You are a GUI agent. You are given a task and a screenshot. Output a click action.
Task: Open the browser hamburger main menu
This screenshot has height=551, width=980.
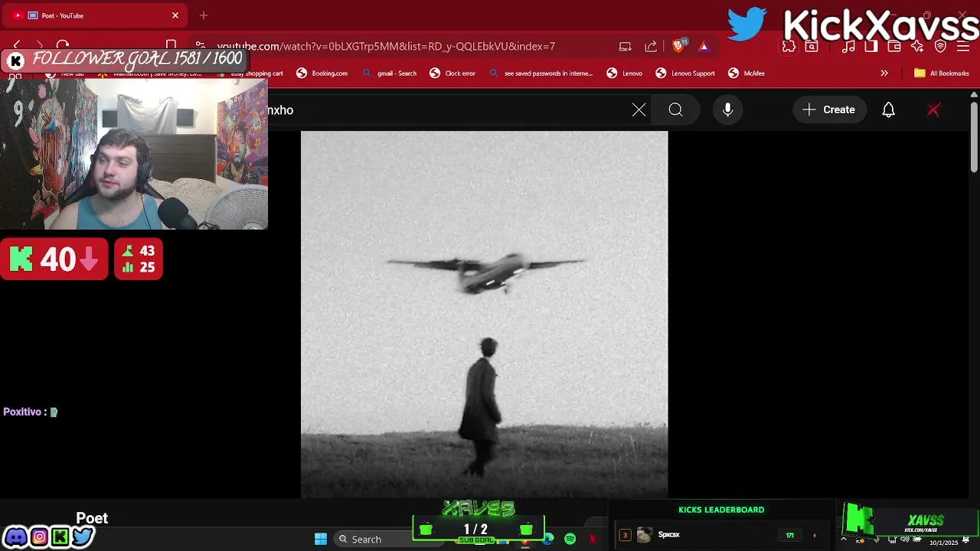(x=964, y=47)
